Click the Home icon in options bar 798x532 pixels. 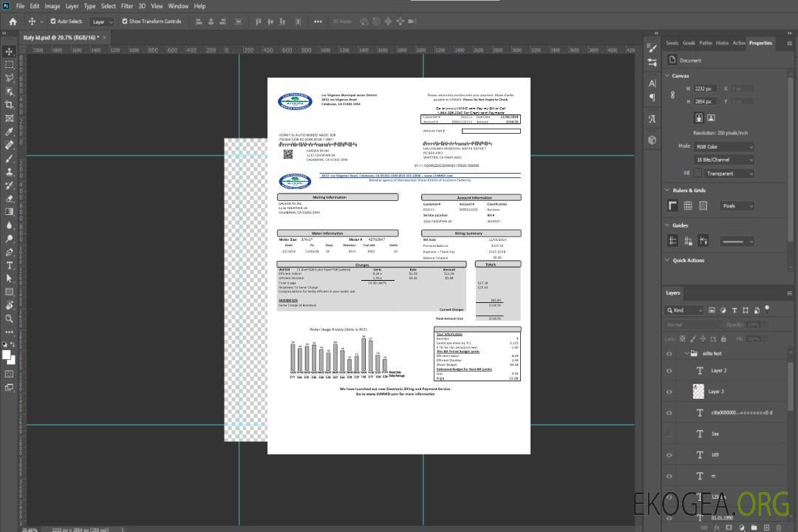[x=13, y=21]
